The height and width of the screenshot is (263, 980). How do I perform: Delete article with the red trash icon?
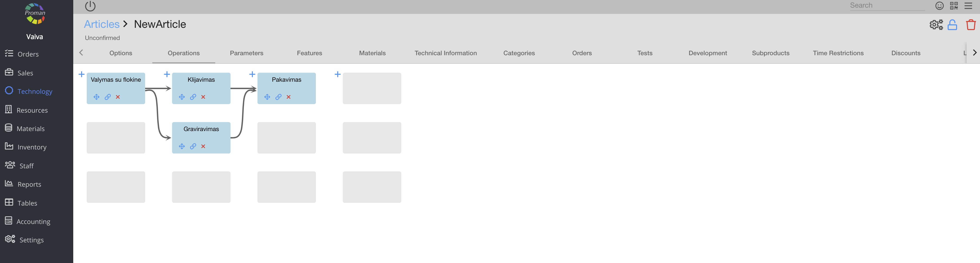(971, 25)
